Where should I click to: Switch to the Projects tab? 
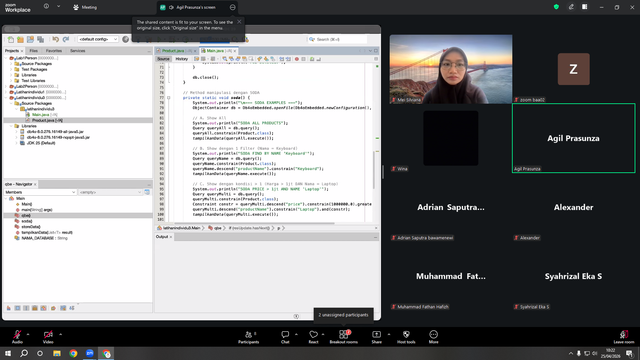coord(12,51)
